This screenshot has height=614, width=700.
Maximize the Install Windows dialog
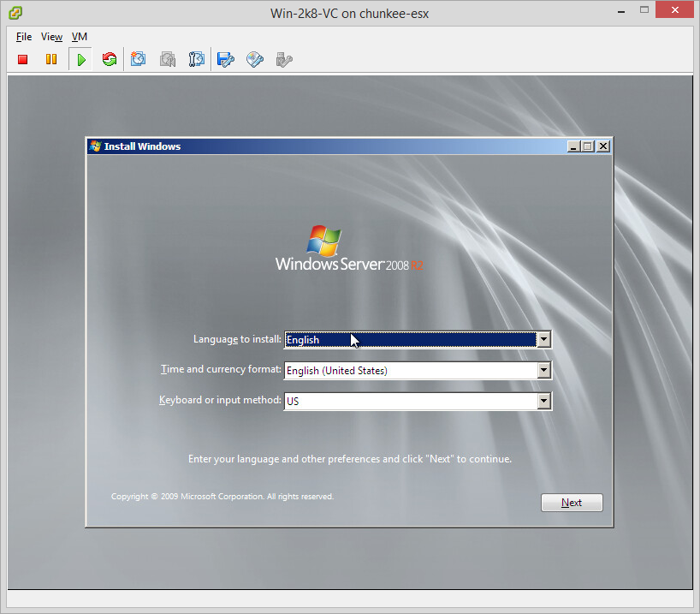[588, 146]
